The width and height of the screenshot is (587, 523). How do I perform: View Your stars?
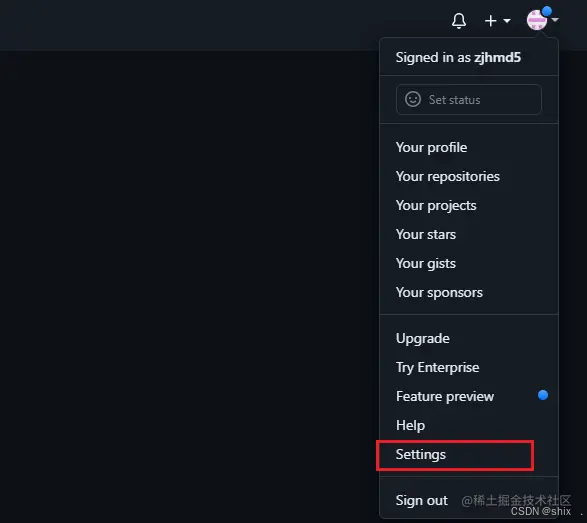tap(426, 234)
